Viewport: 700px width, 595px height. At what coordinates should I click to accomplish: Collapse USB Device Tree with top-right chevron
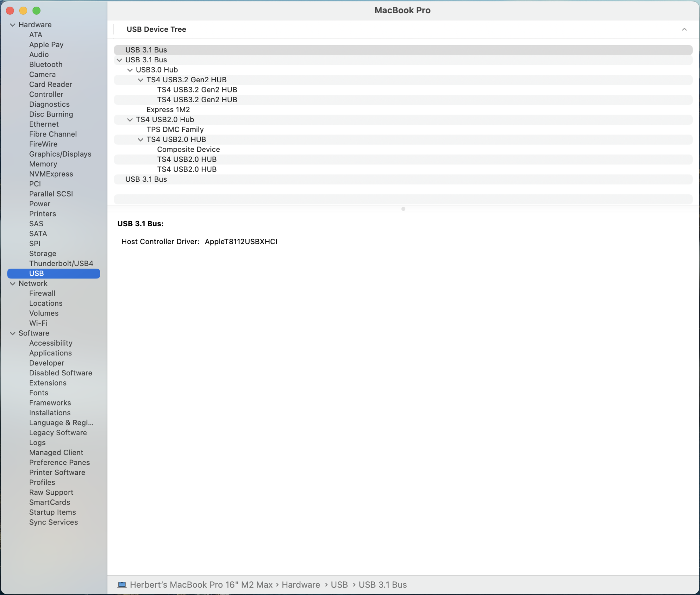(684, 29)
